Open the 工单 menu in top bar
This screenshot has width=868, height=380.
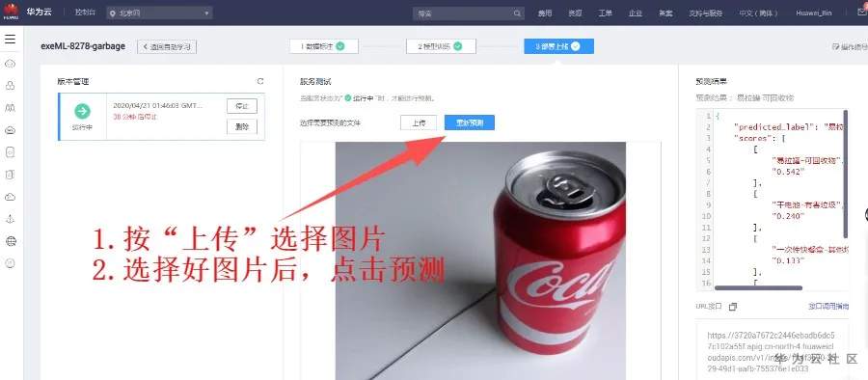[x=605, y=14]
